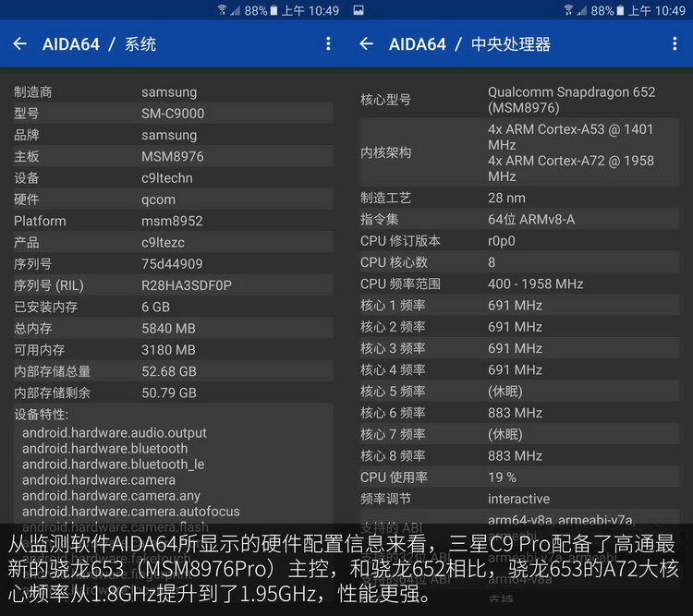Select 内部存储总量 52.68 GB value
Screen dimensions: 693x616
(x=169, y=371)
